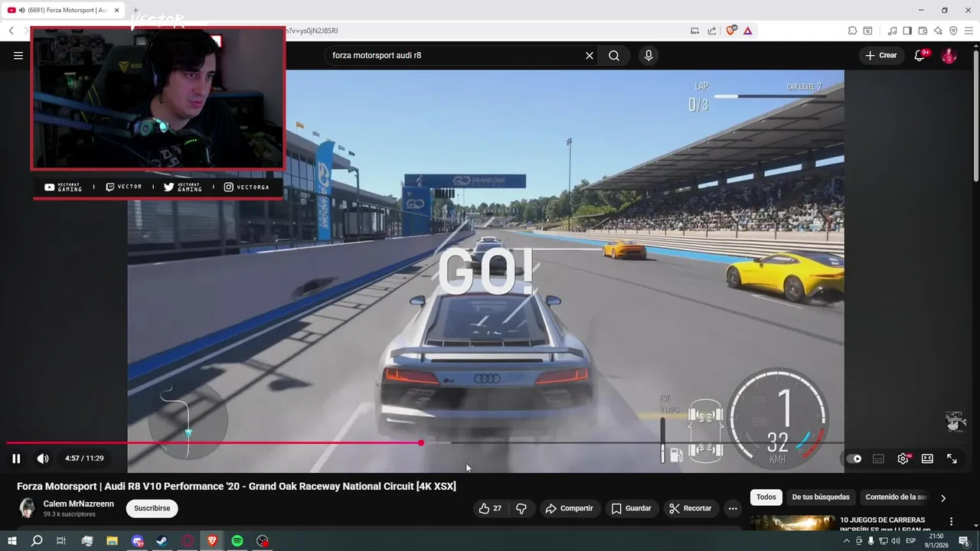
Task: Open the YouTube account avatar menu
Action: pos(949,55)
